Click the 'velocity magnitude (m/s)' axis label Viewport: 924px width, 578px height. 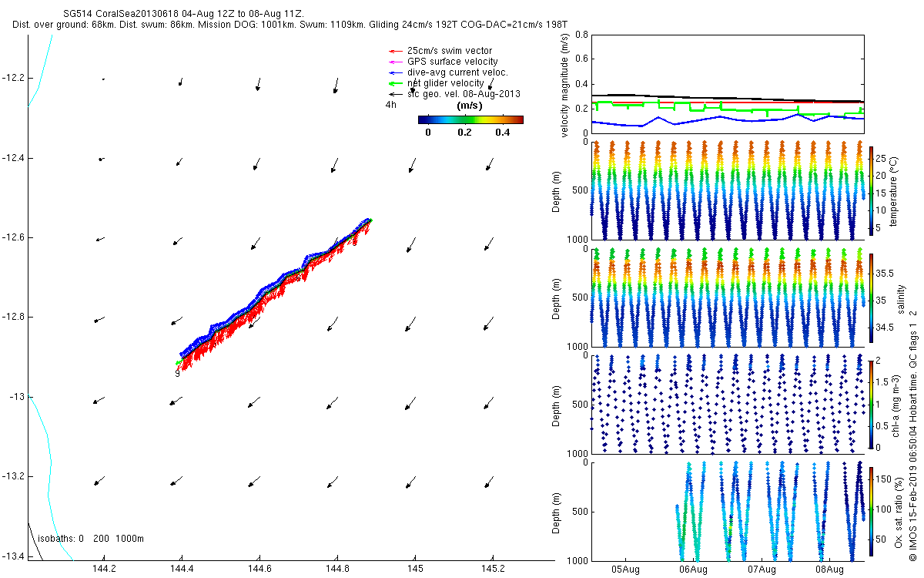[x=565, y=84]
